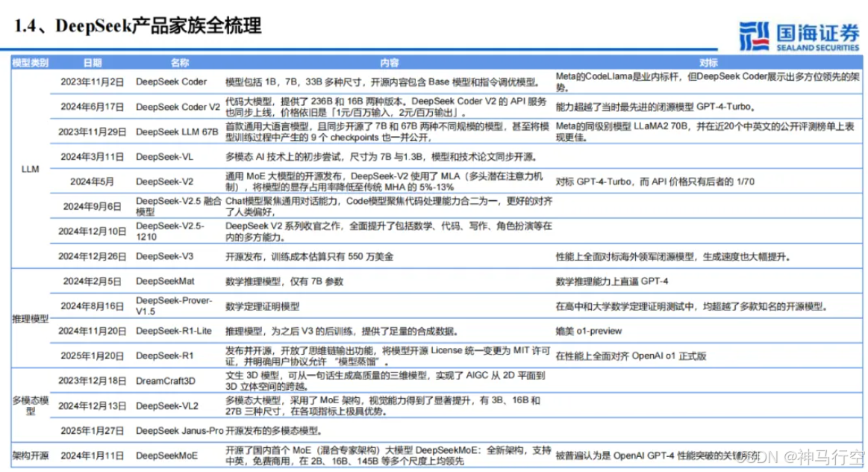Click the date '2024年3月11日'
868x472 pixels.
click(x=93, y=157)
